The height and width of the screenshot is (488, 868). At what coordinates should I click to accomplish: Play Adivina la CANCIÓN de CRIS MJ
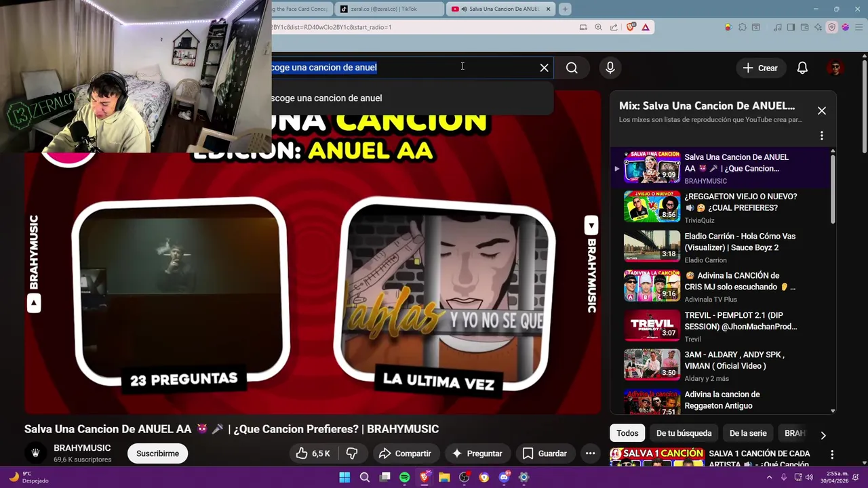[x=720, y=286]
